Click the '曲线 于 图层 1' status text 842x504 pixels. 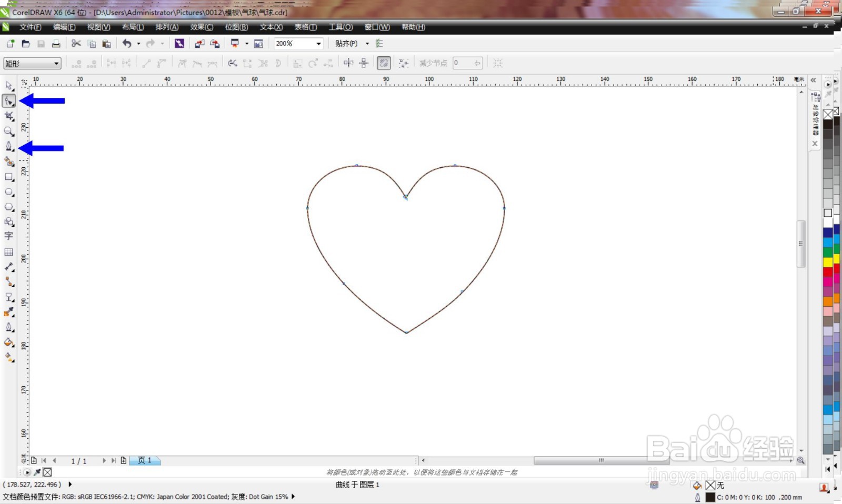tap(357, 485)
